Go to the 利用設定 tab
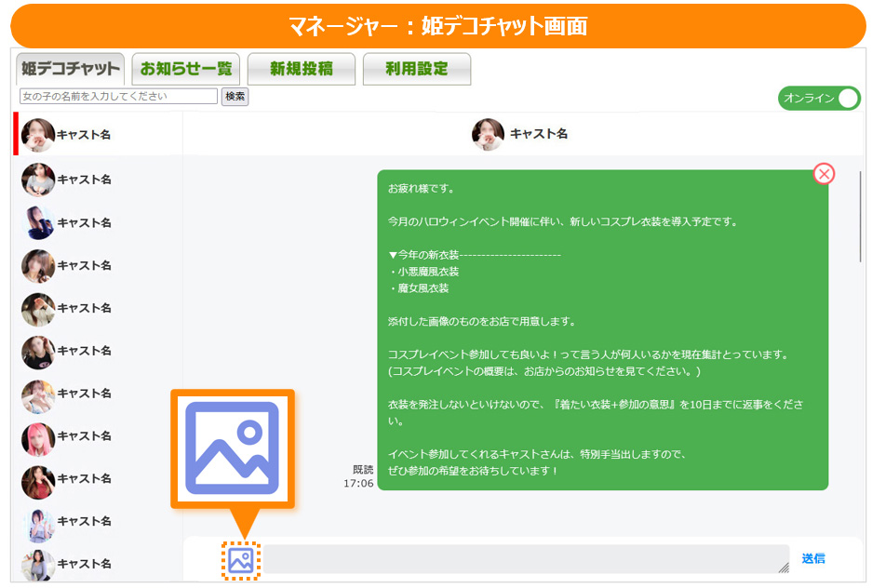Screen dimensions: 872x588 (416, 69)
